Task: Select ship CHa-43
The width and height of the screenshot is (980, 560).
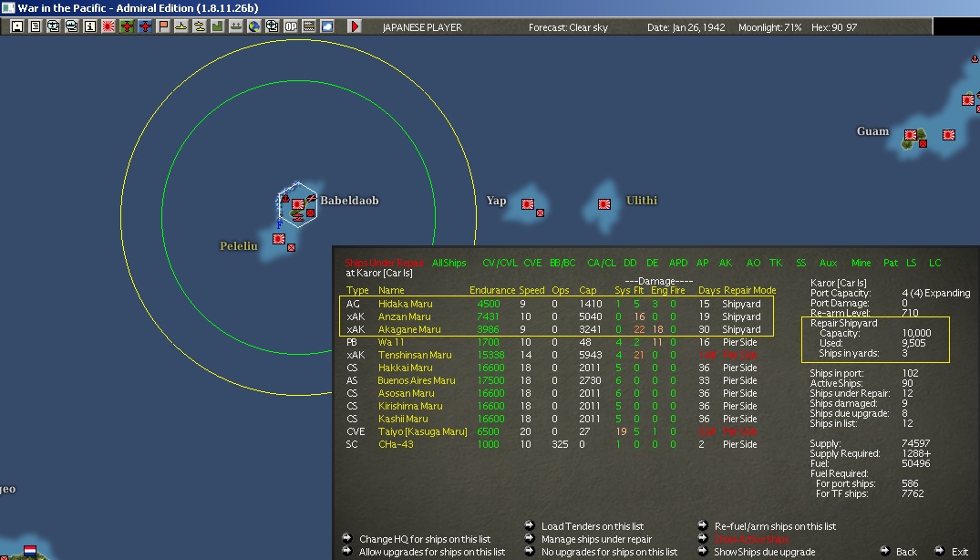Action: click(396, 444)
